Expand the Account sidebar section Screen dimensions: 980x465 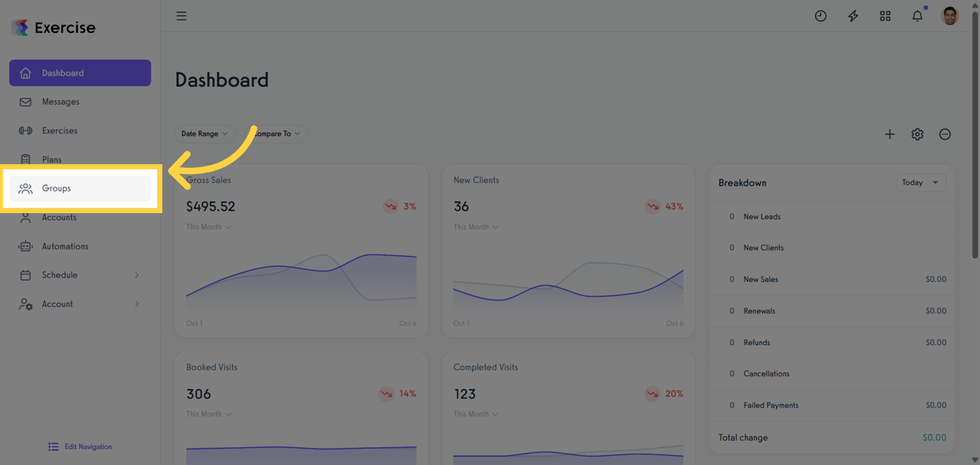coord(79,304)
